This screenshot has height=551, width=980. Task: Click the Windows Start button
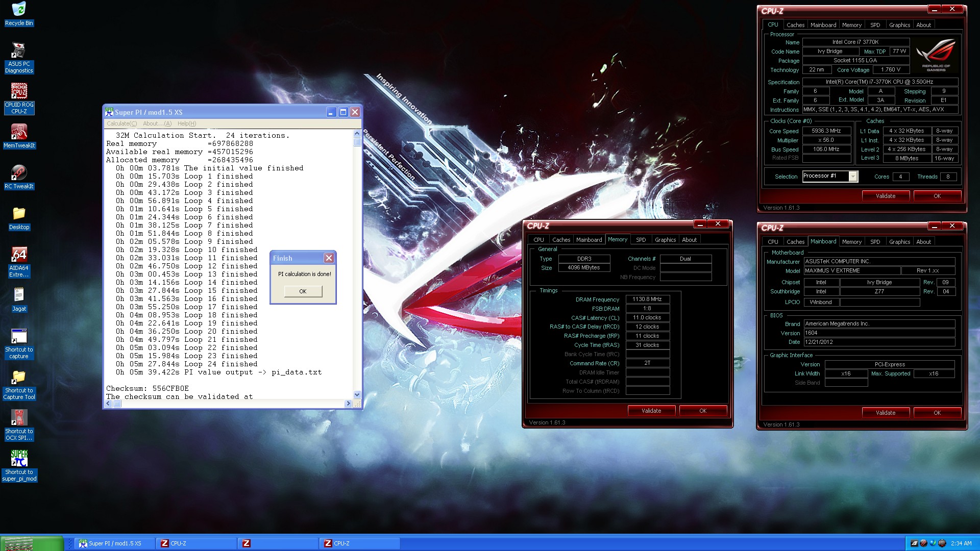click(32, 543)
